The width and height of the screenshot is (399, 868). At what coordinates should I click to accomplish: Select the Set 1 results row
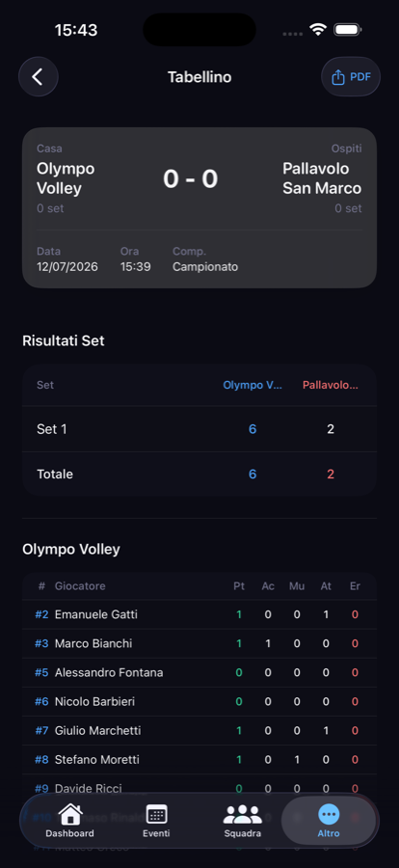tap(199, 429)
